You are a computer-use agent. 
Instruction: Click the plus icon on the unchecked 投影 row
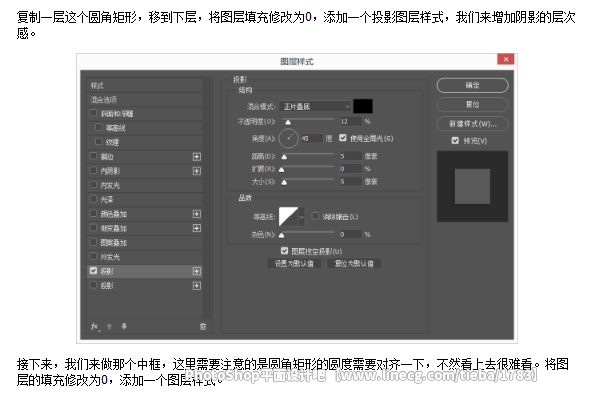tap(197, 285)
